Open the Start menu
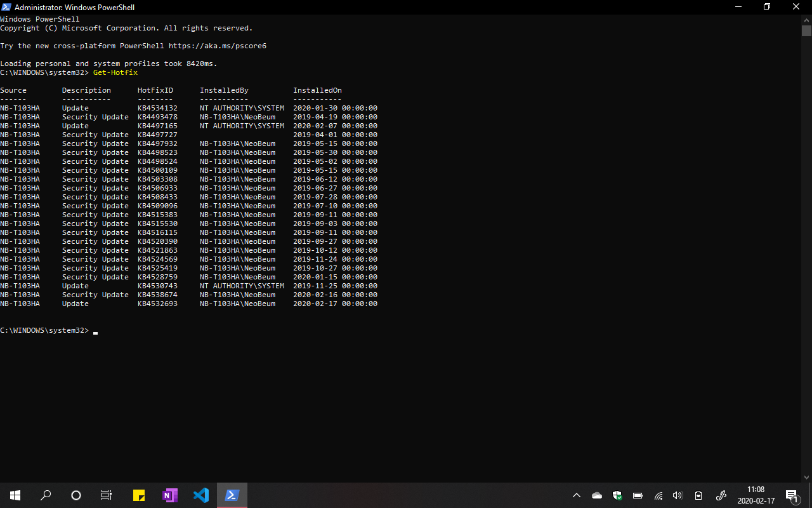The image size is (812, 508). click(15, 495)
